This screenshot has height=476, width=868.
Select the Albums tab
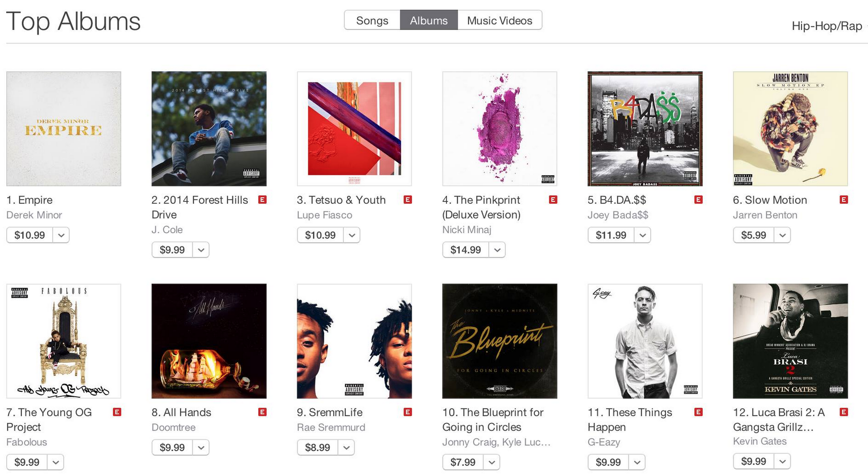pos(429,21)
